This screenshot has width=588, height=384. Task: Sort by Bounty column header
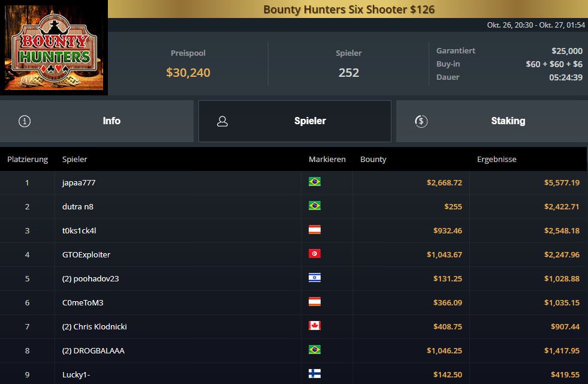(373, 160)
